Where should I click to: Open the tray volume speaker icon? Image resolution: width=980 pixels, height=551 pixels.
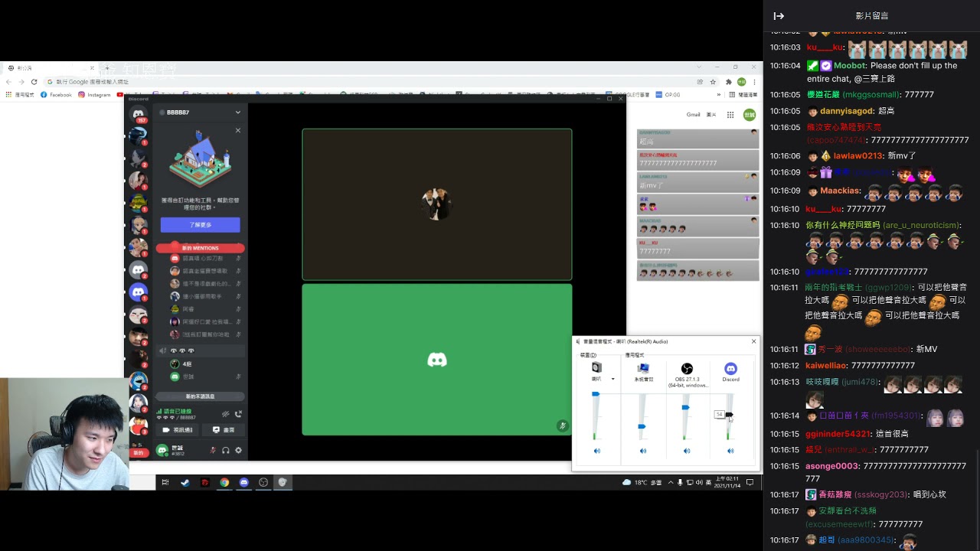coord(698,482)
